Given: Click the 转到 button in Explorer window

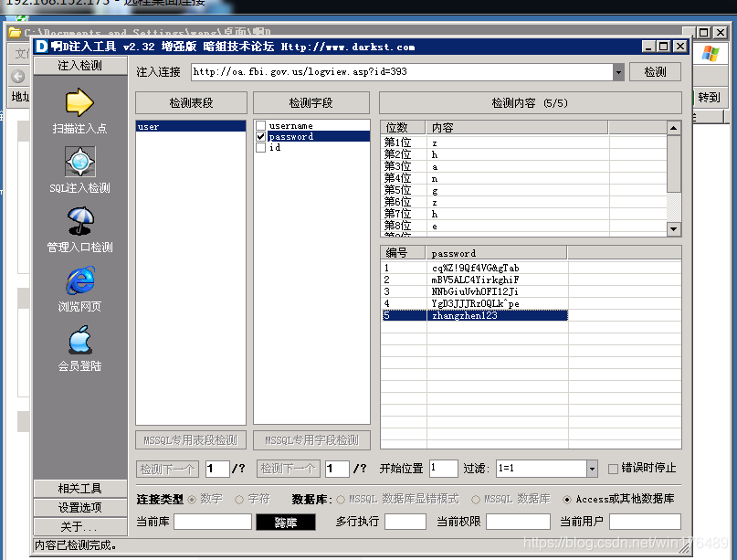Looking at the screenshot, I should (x=709, y=98).
